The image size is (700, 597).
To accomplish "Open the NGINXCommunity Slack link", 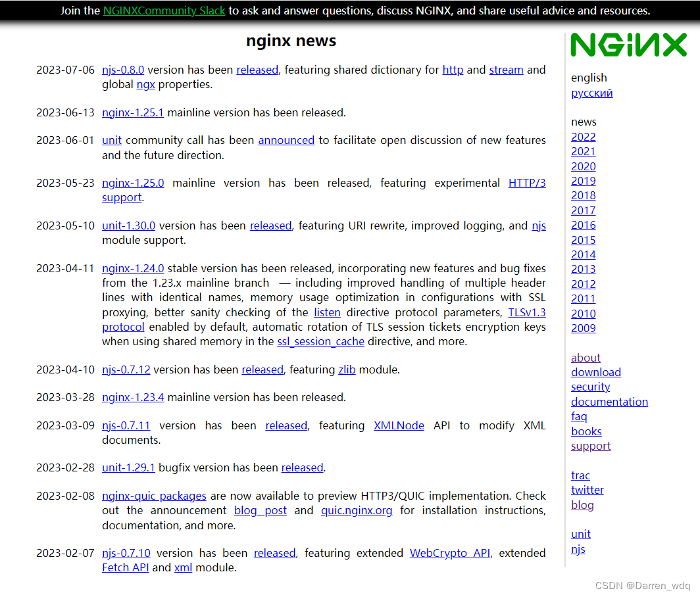I will point(164,11).
